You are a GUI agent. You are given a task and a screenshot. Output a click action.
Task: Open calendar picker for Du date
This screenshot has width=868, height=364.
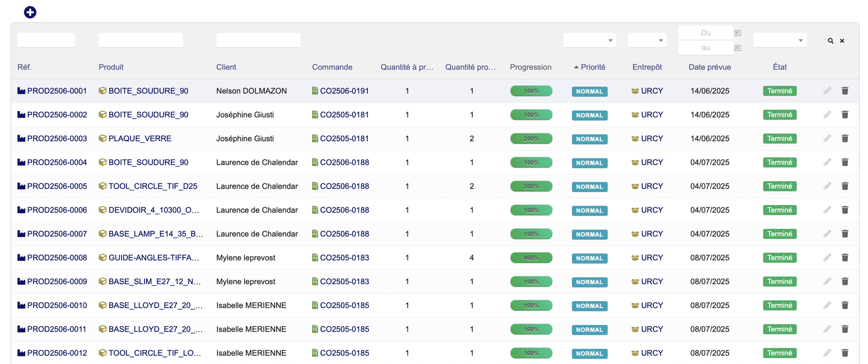pyautogui.click(x=737, y=33)
